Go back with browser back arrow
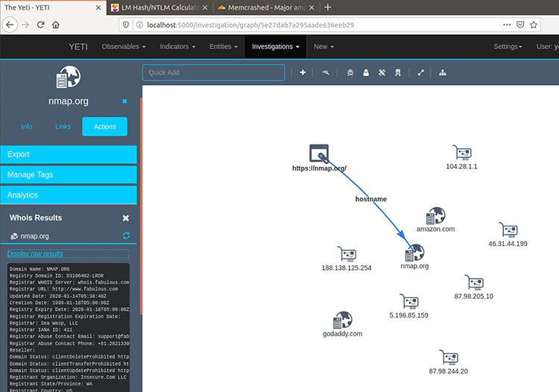 [x=10, y=25]
